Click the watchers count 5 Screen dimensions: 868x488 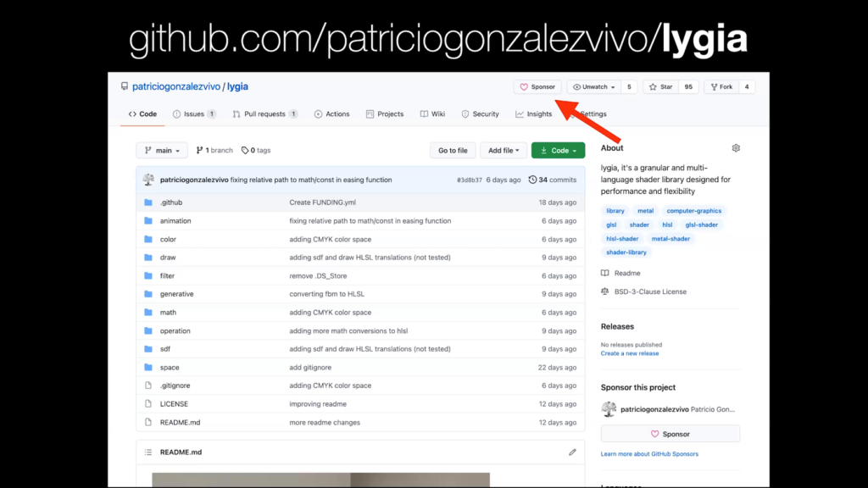tap(629, 87)
